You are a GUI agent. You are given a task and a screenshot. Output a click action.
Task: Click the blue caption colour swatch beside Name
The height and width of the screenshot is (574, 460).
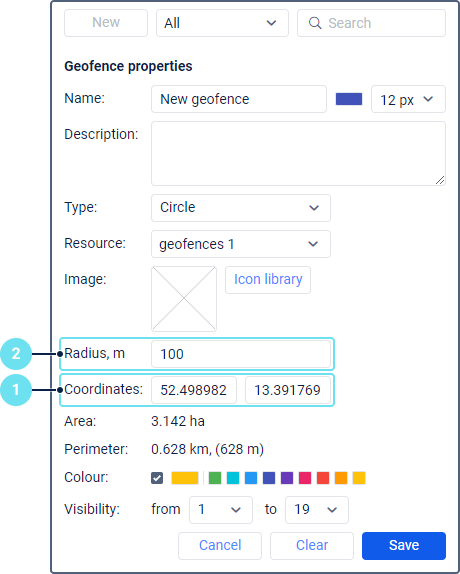coord(349,99)
